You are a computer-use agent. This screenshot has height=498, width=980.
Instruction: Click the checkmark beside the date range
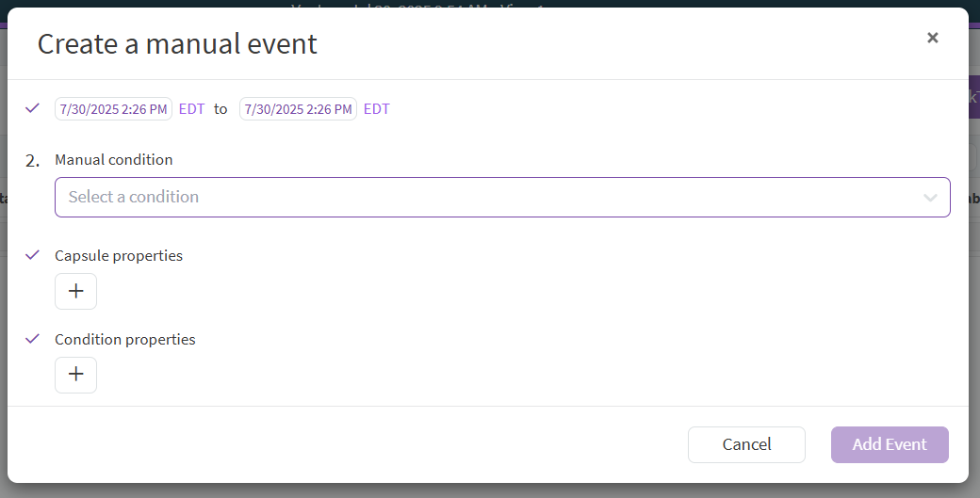[x=32, y=108]
